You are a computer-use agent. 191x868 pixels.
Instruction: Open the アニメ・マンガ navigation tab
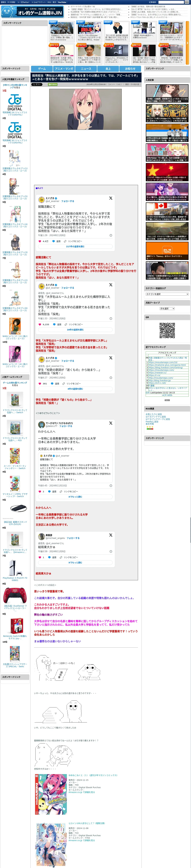click(x=64, y=69)
